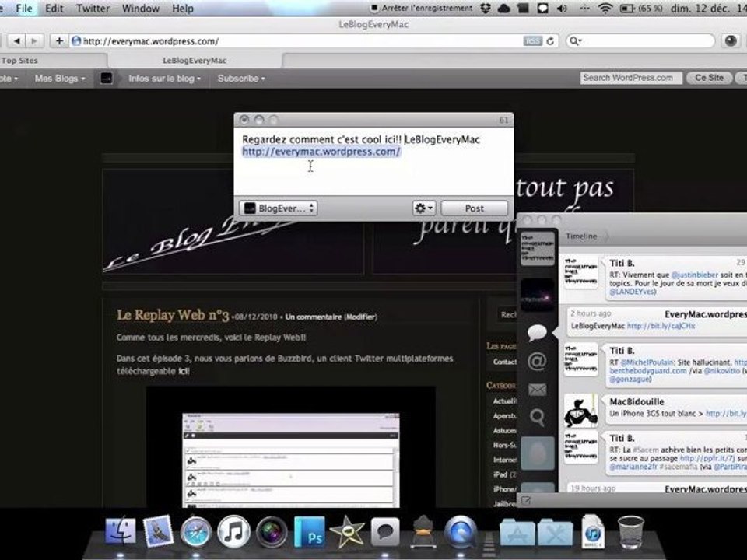
Task: Open the Timeline bubble icon in Twitter sidebar
Action: (x=537, y=332)
